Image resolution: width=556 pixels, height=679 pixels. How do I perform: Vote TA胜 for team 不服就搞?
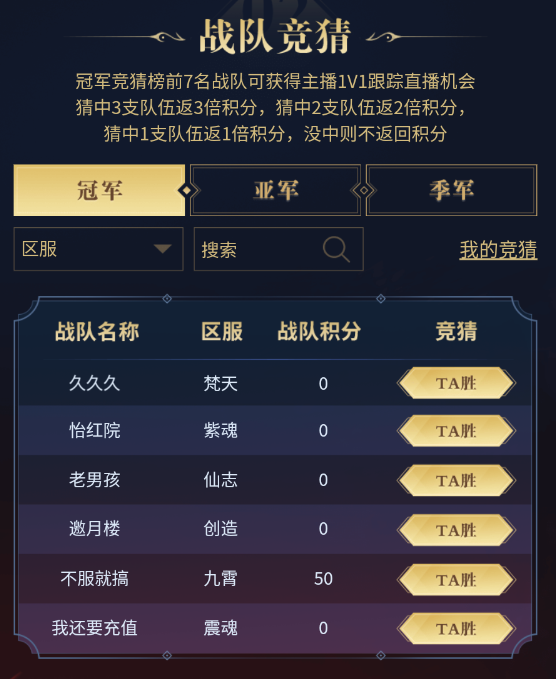coord(456,579)
